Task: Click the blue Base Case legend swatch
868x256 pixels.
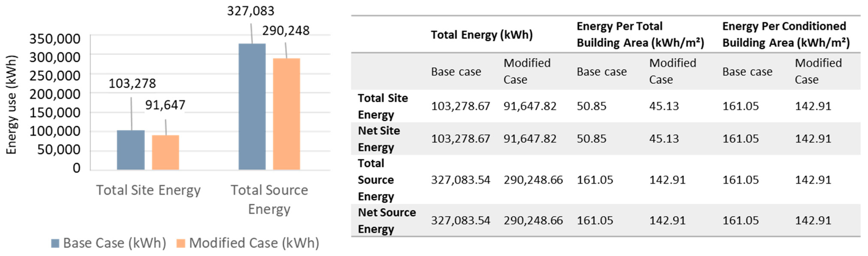Action: 55,243
